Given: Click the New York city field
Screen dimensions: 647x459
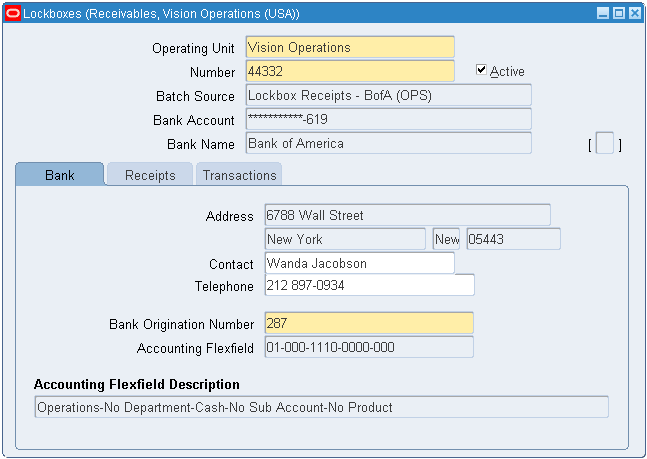Looking at the screenshot, I should 344,240.
